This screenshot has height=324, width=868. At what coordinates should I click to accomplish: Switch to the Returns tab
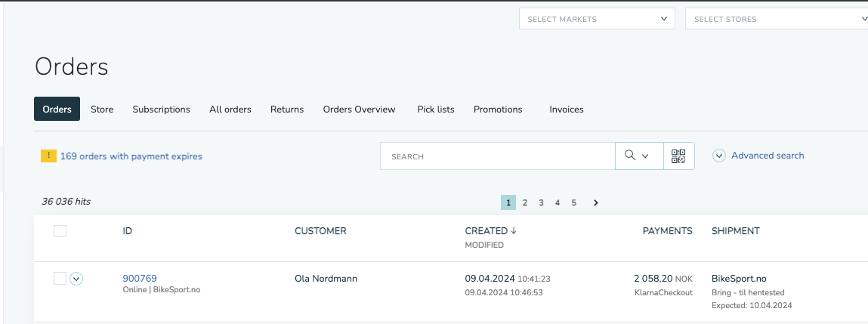[287, 109]
